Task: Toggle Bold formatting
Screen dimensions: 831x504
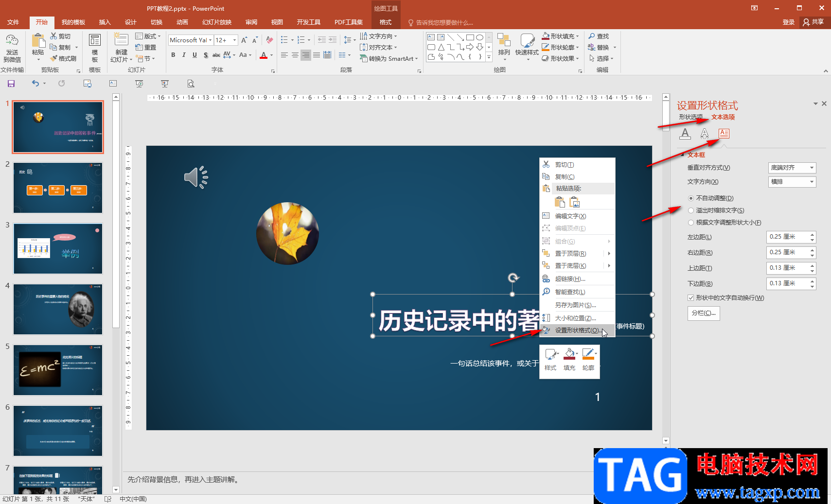Action: [x=173, y=55]
